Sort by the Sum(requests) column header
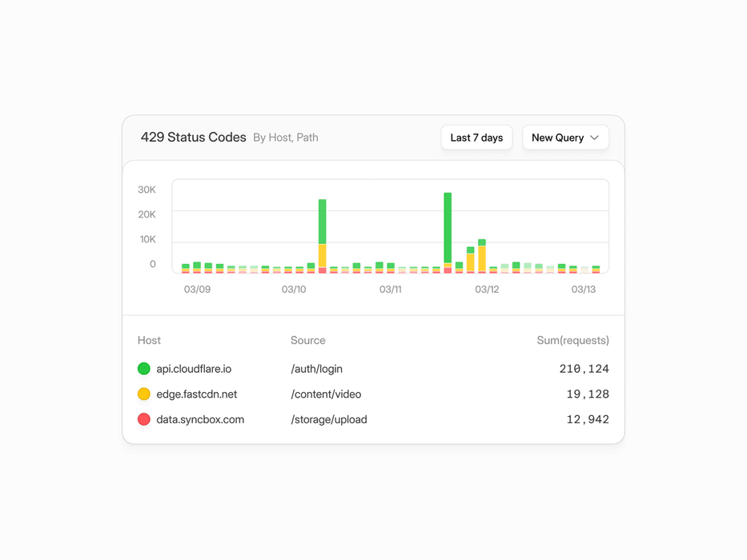The height and width of the screenshot is (560, 747). [572, 341]
